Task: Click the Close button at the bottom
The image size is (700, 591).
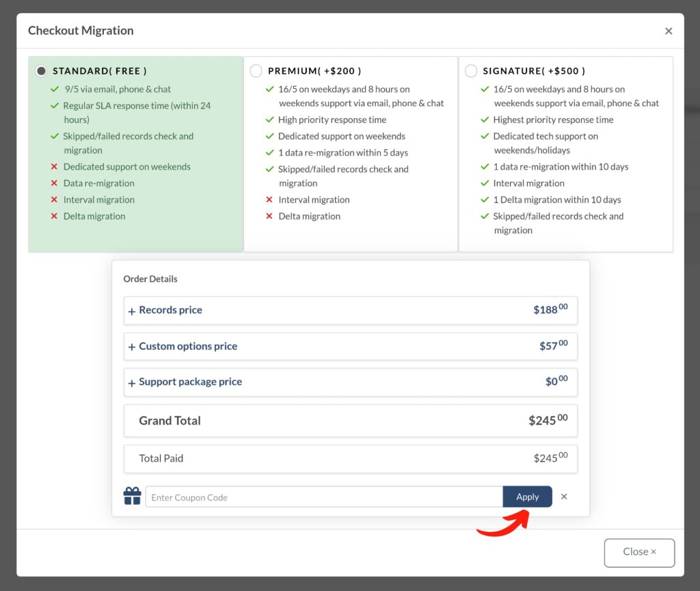Action: pyautogui.click(x=638, y=552)
